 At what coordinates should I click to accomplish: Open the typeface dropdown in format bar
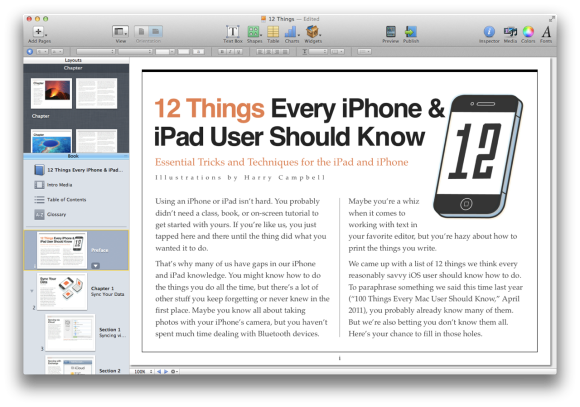pyautogui.click(x=135, y=51)
